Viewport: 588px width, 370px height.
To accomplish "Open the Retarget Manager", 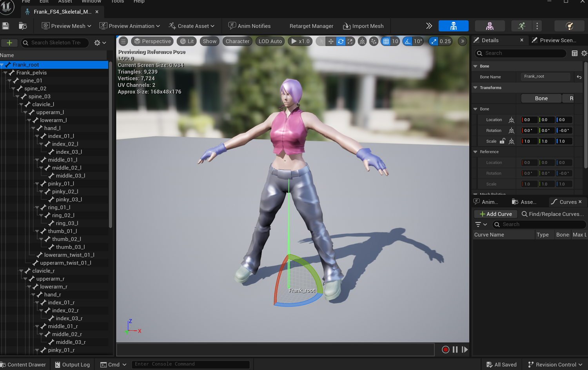I will click(x=311, y=26).
